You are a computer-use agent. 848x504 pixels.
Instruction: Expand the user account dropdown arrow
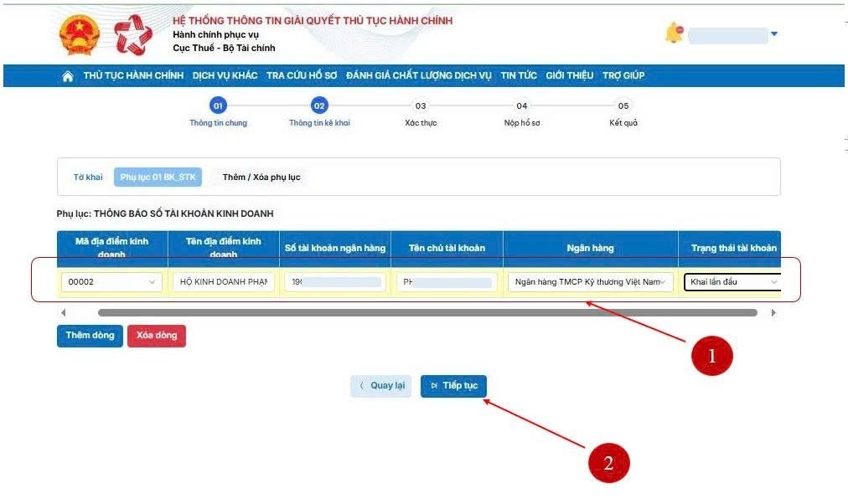(773, 34)
